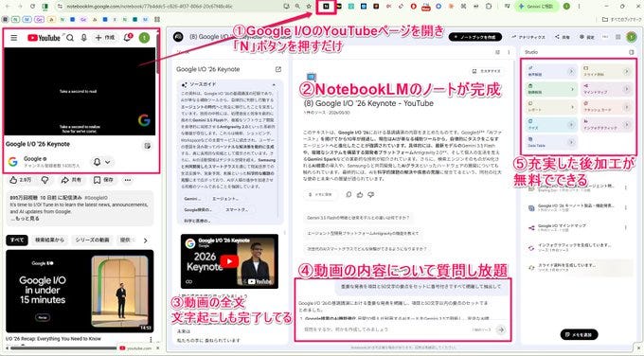Click the NotebookLM extension icon in browser toolbar

point(326,7)
